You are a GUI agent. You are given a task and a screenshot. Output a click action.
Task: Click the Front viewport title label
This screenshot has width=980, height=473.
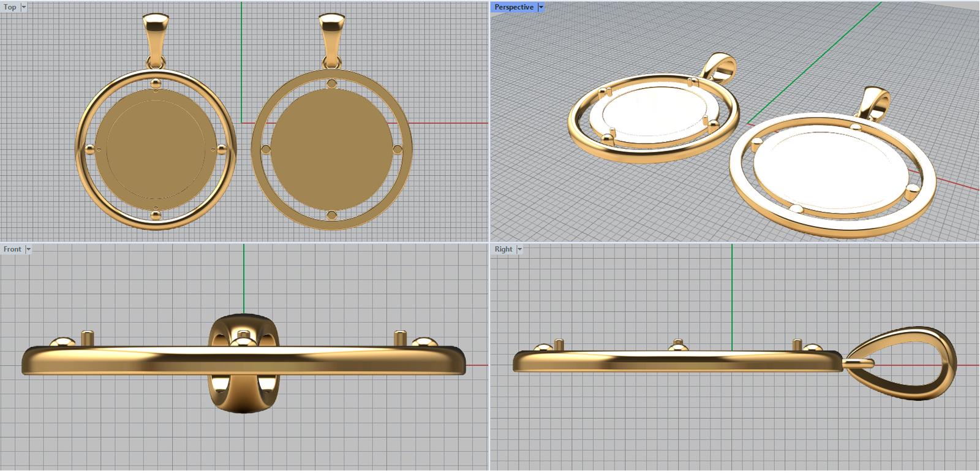pos(12,249)
